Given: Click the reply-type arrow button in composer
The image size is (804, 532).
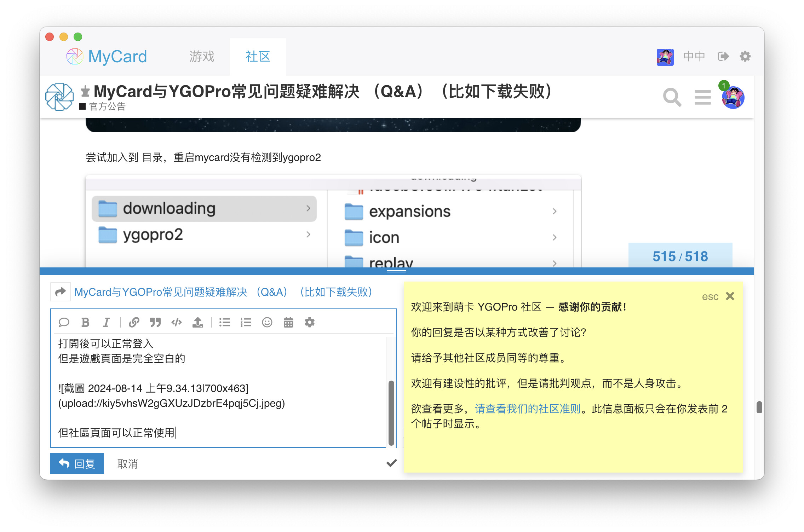Looking at the screenshot, I should coord(61,292).
